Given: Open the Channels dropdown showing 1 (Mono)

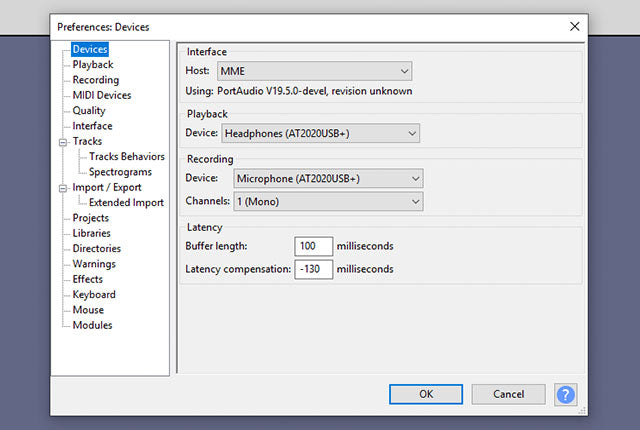Looking at the screenshot, I should tap(328, 202).
